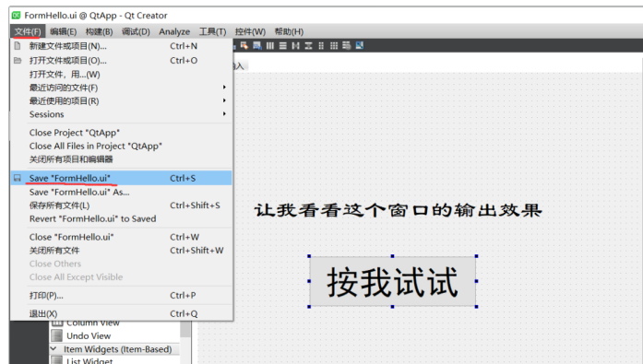Image resolution: width=643 pixels, height=364 pixels.
Task: Click the 按我试试 button on the form
Action: [392, 281]
